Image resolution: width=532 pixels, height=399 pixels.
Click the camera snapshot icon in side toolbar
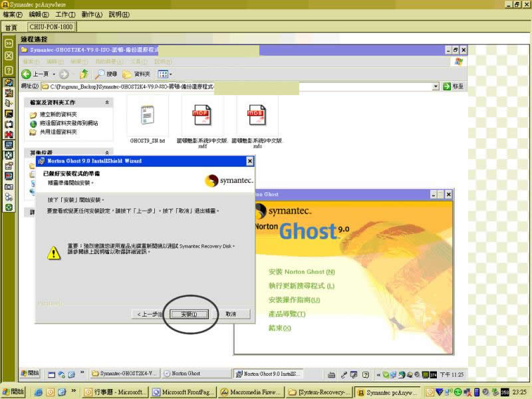[9, 187]
